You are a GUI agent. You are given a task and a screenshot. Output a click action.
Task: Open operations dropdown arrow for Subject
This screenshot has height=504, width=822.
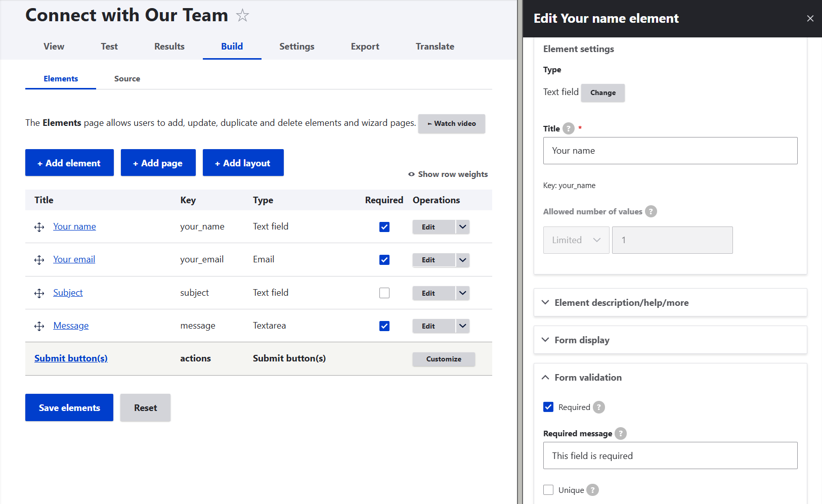463,293
